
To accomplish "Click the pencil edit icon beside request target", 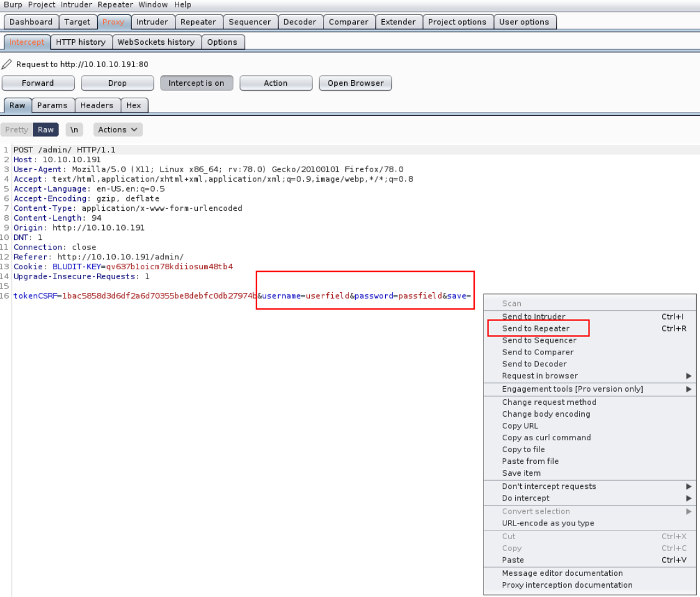I will click(x=7, y=64).
